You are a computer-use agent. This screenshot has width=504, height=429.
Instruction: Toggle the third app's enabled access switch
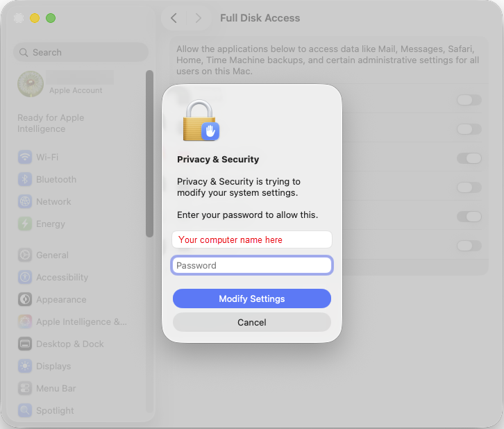click(469, 158)
